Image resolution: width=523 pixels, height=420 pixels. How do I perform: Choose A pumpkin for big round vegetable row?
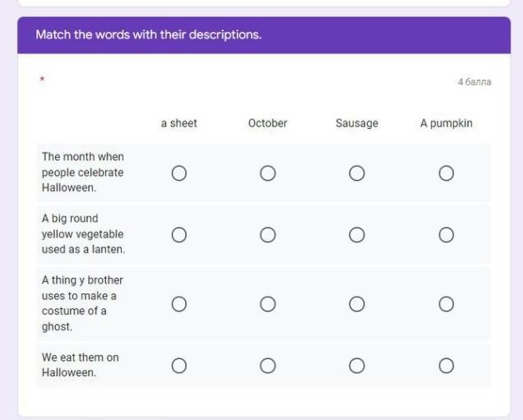(x=446, y=235)
